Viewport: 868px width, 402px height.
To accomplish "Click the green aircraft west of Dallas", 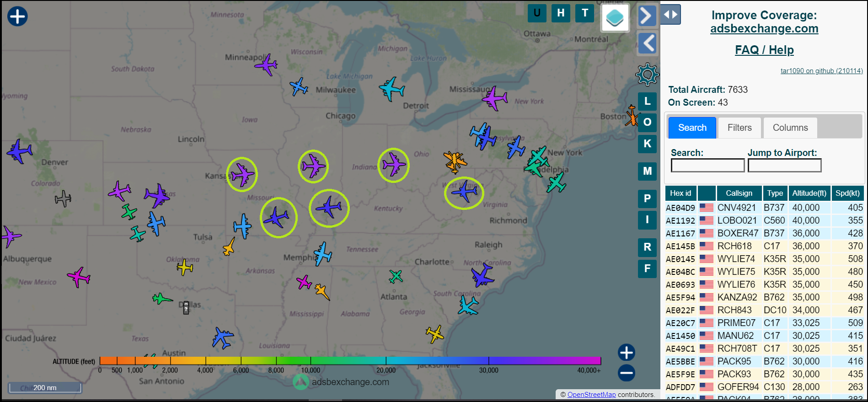I will click(x=162, y=299).
